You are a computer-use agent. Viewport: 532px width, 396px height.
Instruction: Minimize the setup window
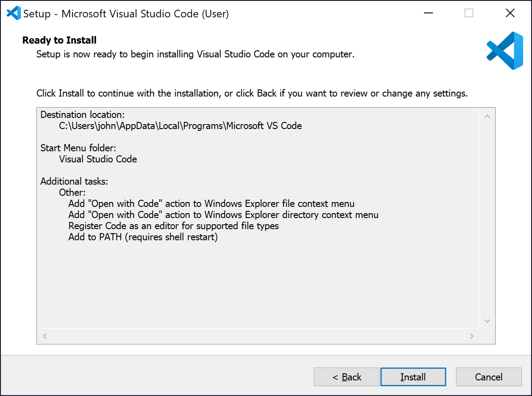click(428, 13)
